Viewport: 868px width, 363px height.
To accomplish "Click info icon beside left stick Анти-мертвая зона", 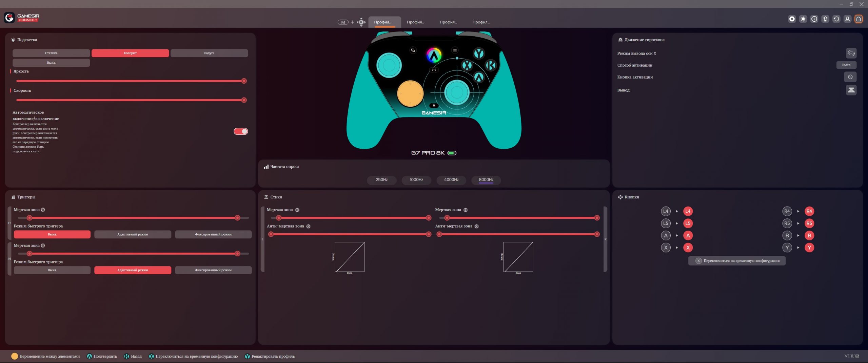I will (x=308, y=226).
